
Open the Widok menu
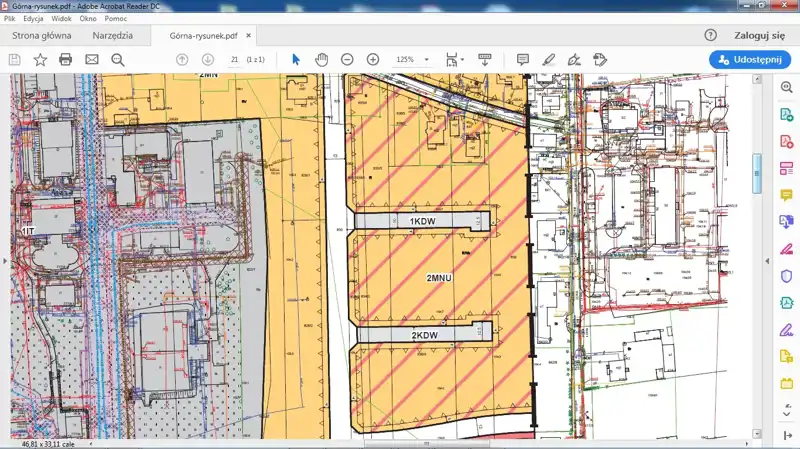tap(61, 19)
